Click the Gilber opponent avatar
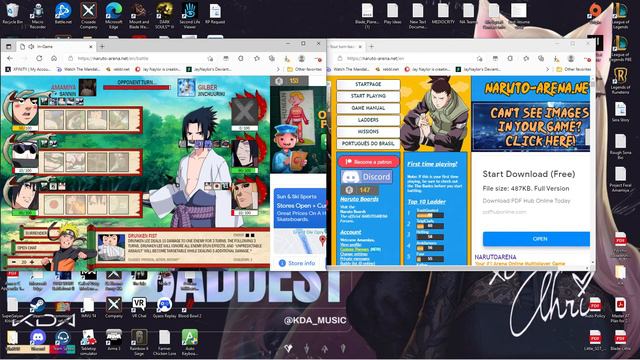This screenshot has width=640, height=360. click(186, 87)
